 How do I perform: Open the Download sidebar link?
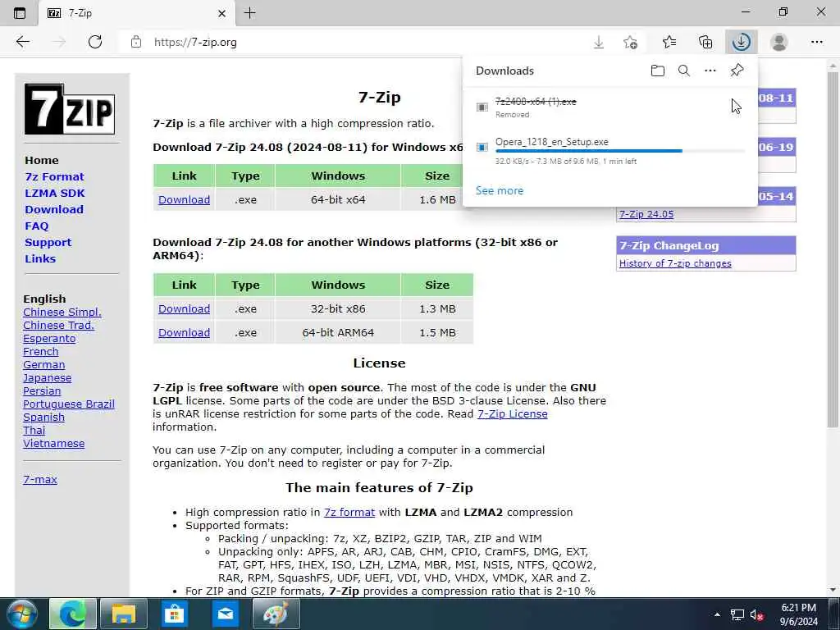click(x=53, y=209)
